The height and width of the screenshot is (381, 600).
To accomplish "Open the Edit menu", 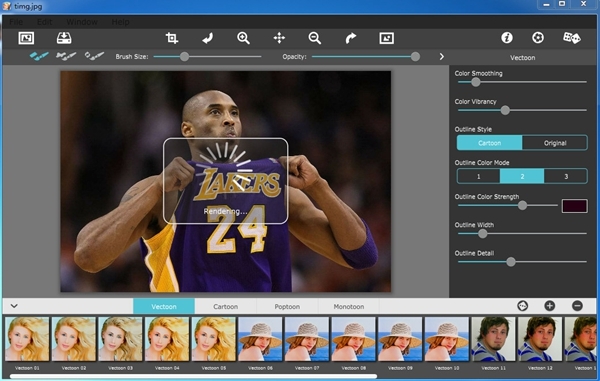I will tap(44, 22).
